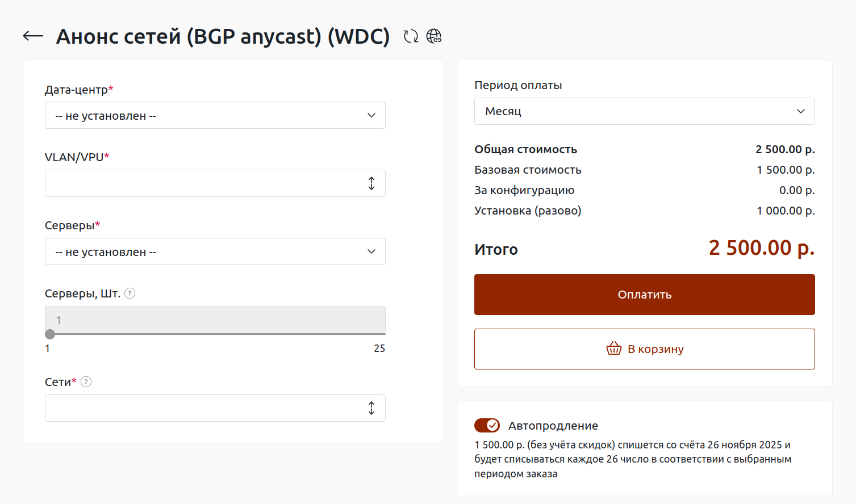Click the basket icon in В корзину
856x504 pixels.
[614, 348]
